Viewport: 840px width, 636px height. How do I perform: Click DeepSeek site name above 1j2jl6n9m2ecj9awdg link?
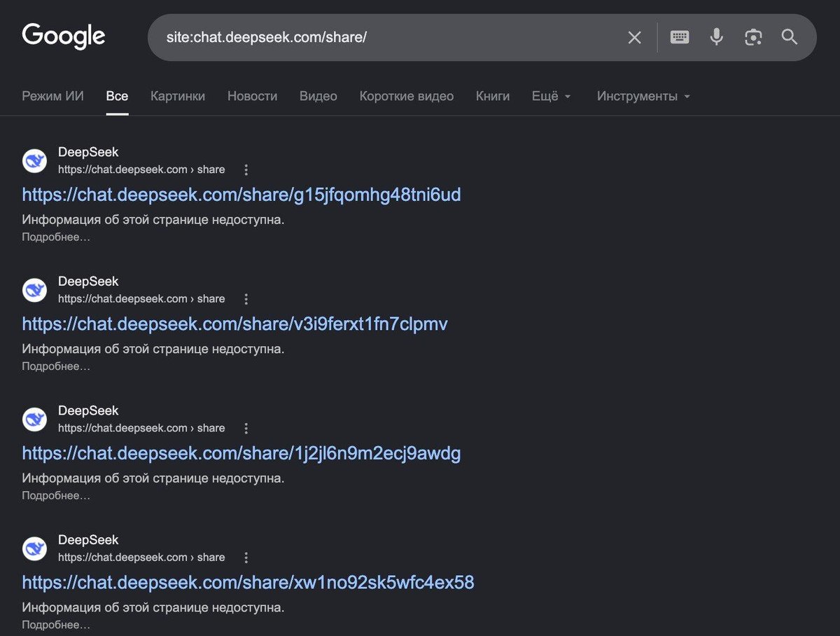coord(88,410)
